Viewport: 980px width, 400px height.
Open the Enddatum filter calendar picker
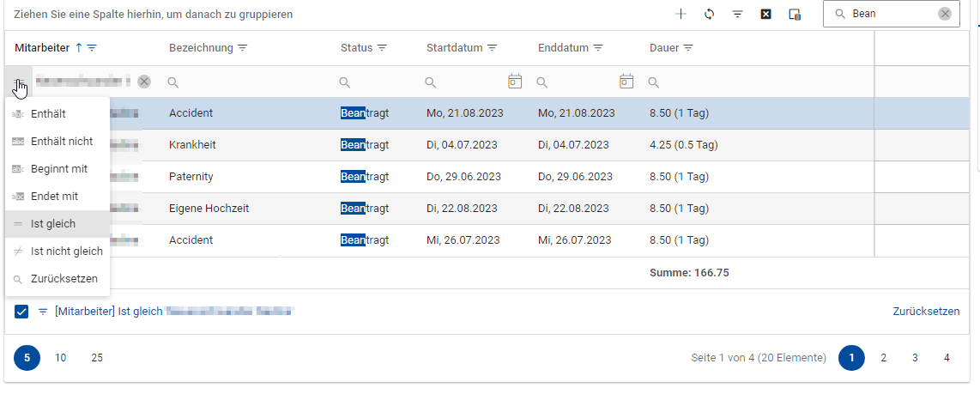[626, 82]
